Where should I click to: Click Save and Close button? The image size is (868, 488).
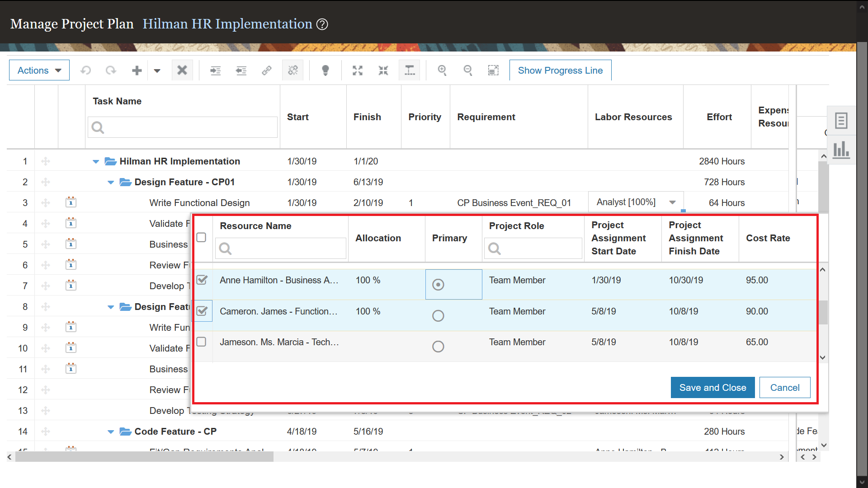[712, 388]
